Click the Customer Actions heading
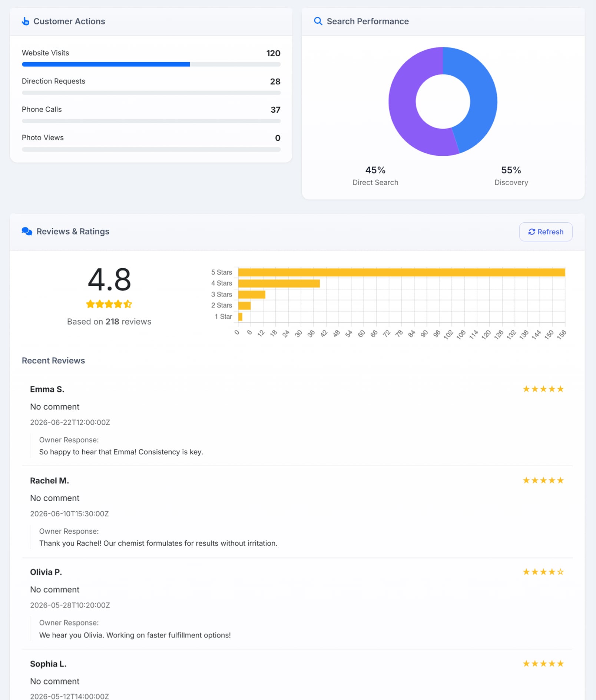 tap(69, 21)
